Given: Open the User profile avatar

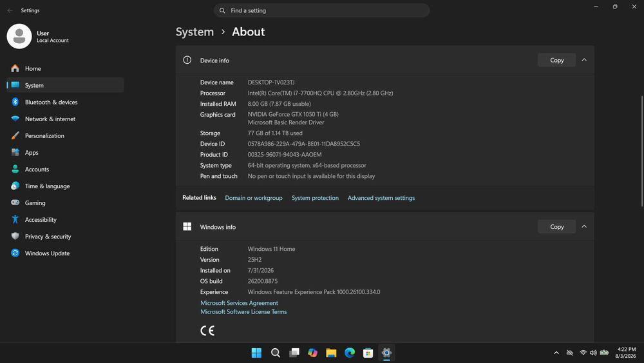Looking at the screenshot, I should coord(19,36).
